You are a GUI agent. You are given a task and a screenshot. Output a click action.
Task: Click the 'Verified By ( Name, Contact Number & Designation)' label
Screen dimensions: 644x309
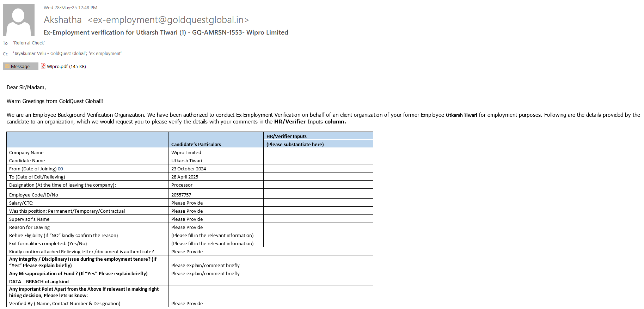65,303
